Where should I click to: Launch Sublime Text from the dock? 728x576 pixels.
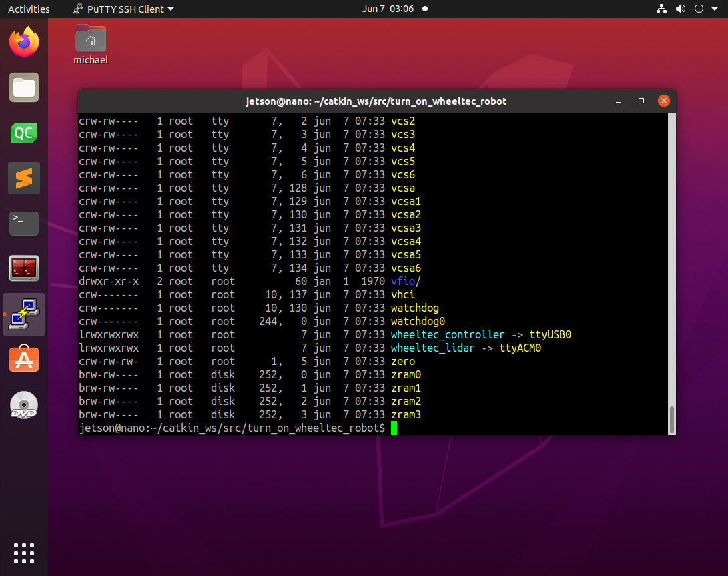pyautogui.click(x=24, y=178)
